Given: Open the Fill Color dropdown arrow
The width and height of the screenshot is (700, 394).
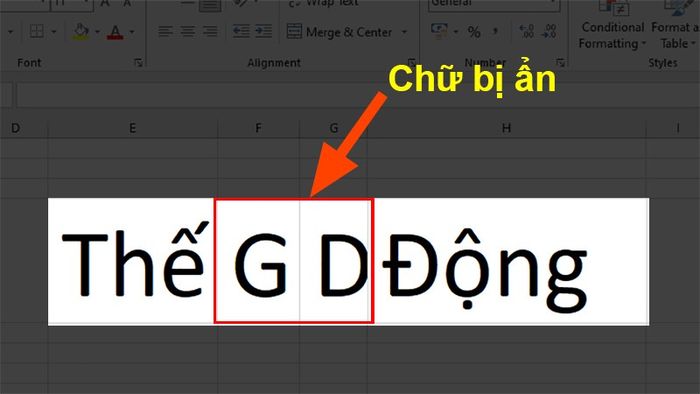Looking at the screenshot, I should click(x=97, y=32).
